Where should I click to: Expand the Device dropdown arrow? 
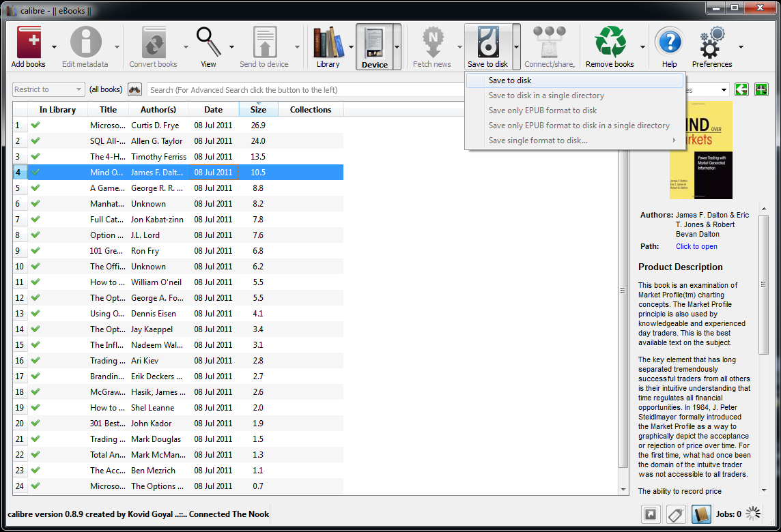click(x=397, y=47)
